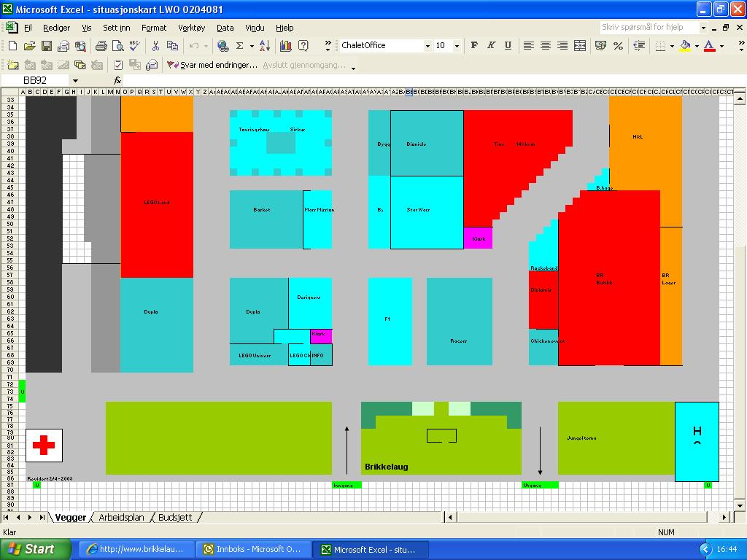Click the Windows Start button
This screenshot has width=747, height=560.
click(x=35, y=549)
